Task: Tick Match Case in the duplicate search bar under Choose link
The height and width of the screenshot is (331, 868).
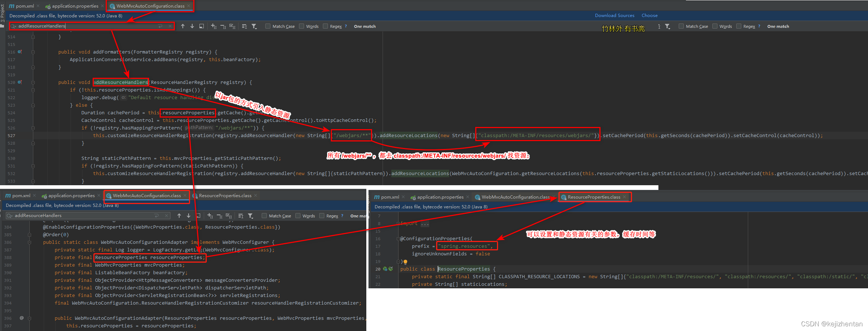Action: tap(681, 26)
